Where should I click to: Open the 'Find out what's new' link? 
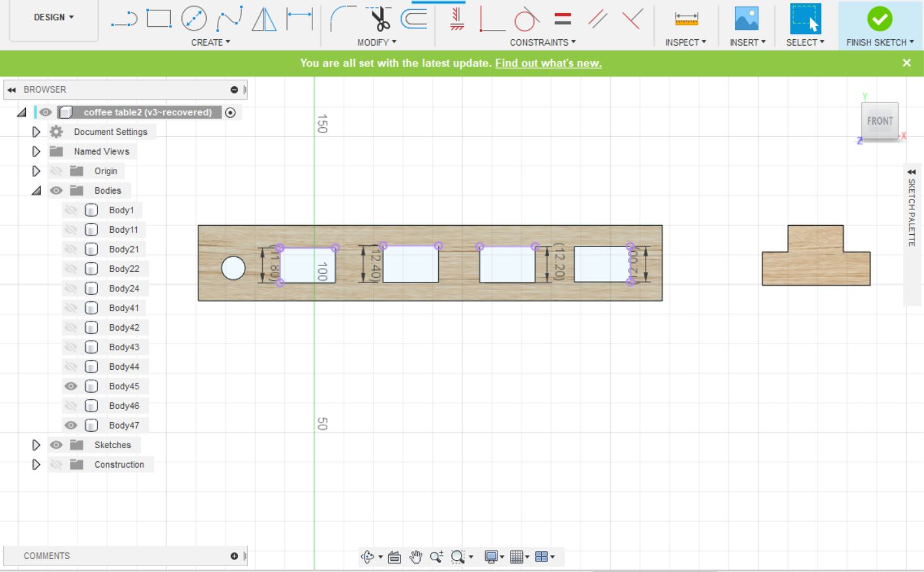[548, 63]
